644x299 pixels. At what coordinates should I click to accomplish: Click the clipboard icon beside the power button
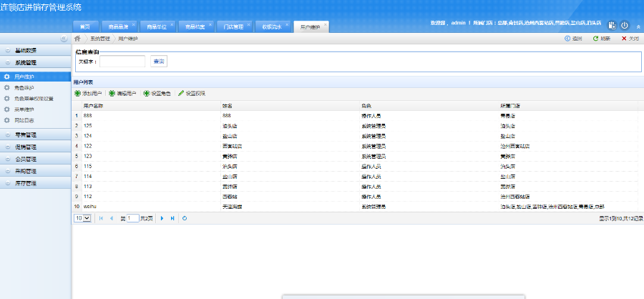(x=612, y=25)
